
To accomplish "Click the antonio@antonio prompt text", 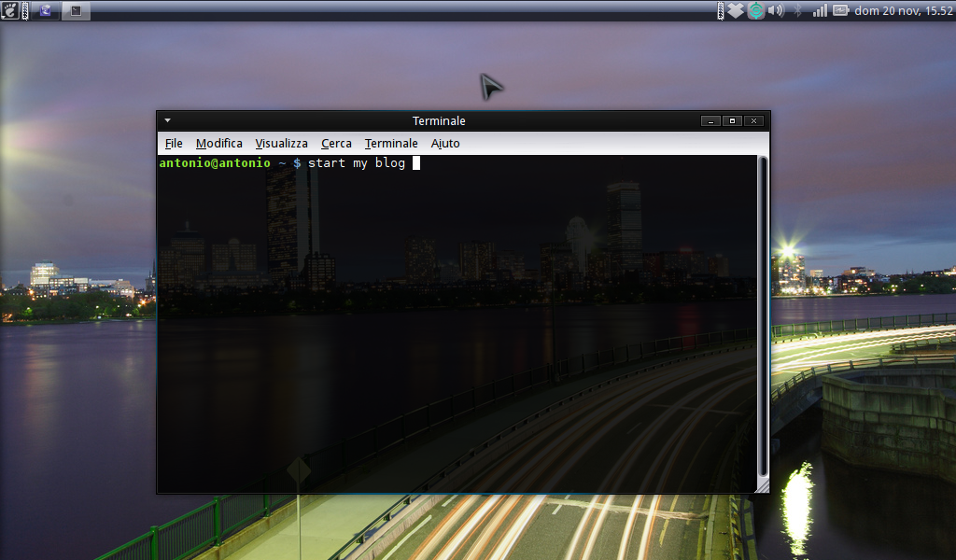I will (x=215, y=162).
